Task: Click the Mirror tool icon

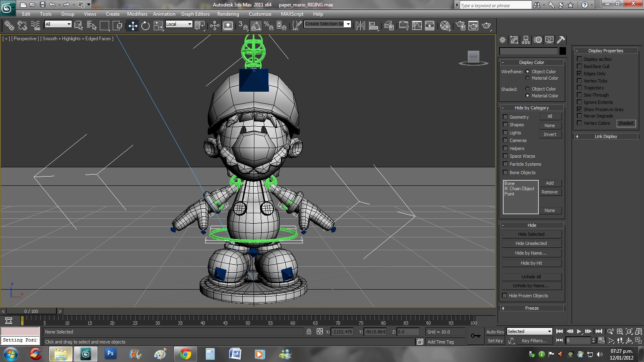Action: click(x=360, y=26)
